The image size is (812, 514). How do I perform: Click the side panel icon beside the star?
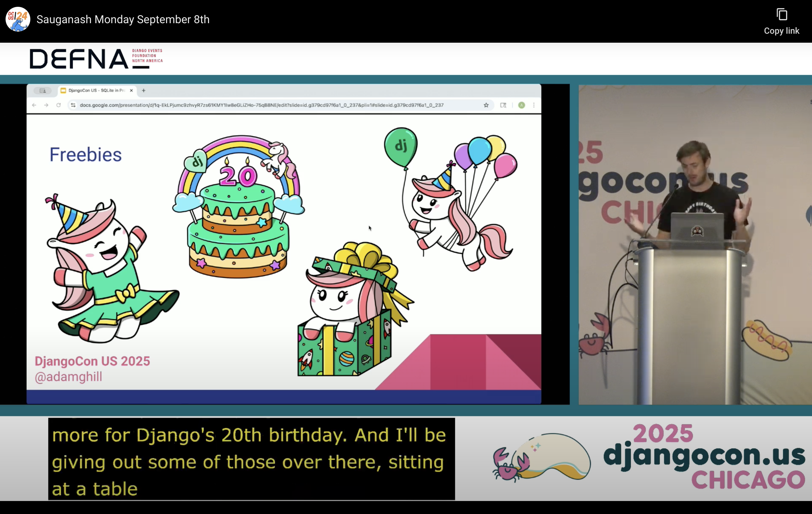pos(503,105)
